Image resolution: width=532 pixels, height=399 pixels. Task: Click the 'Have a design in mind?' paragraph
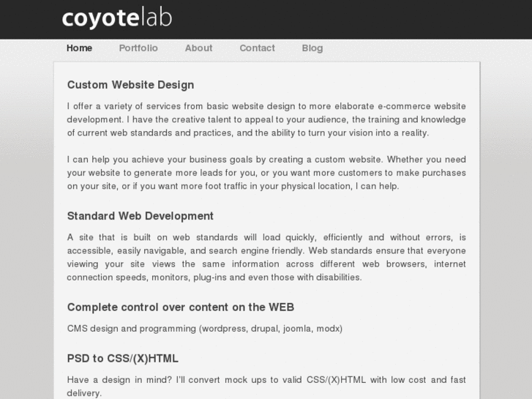(x=266, y=386)
